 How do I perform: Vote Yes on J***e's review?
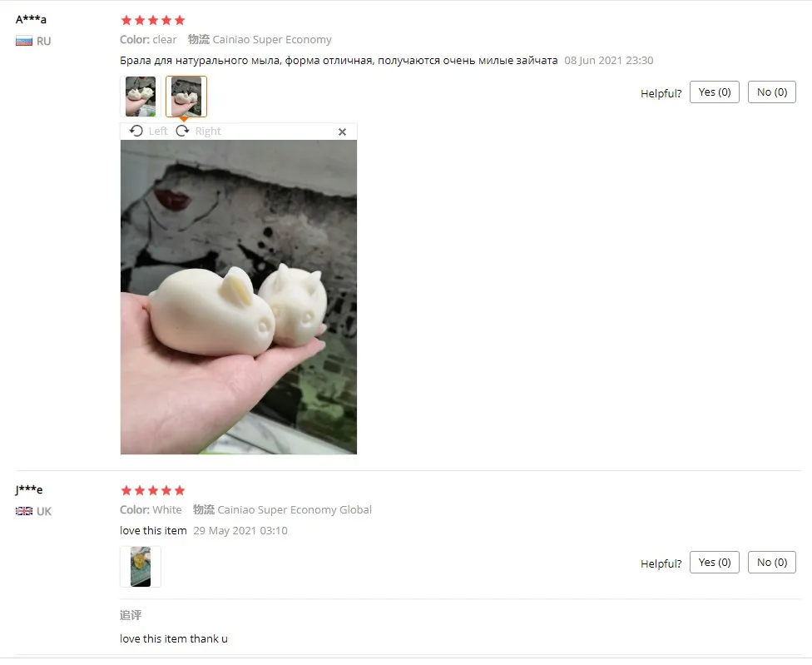click(x=715, y=563)
